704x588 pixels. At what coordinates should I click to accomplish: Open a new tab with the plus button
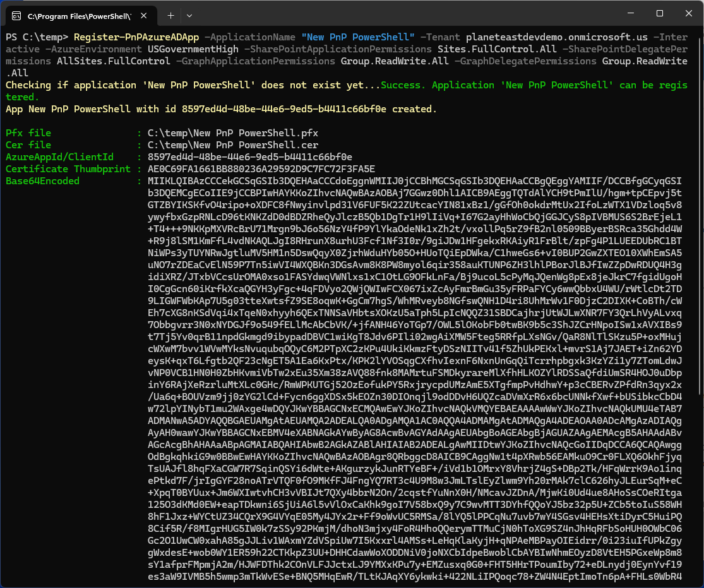(170, 14)
